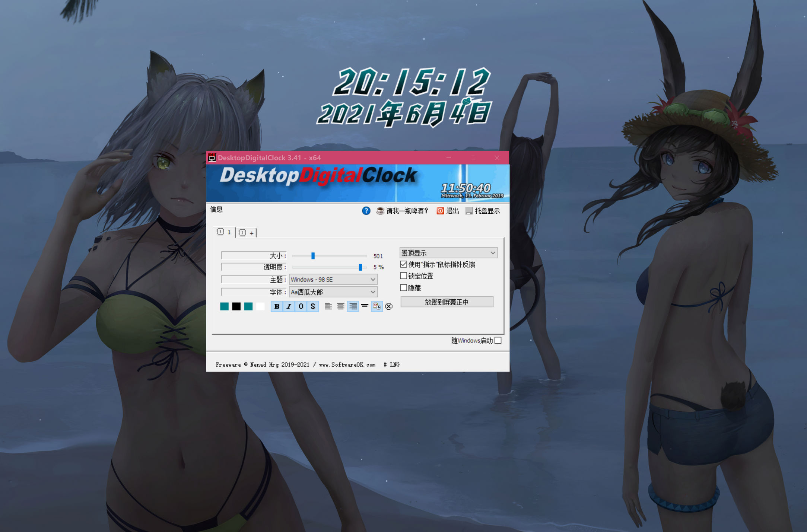Align clock text to the left
This screenshot has height=532, width=807.
328,306
